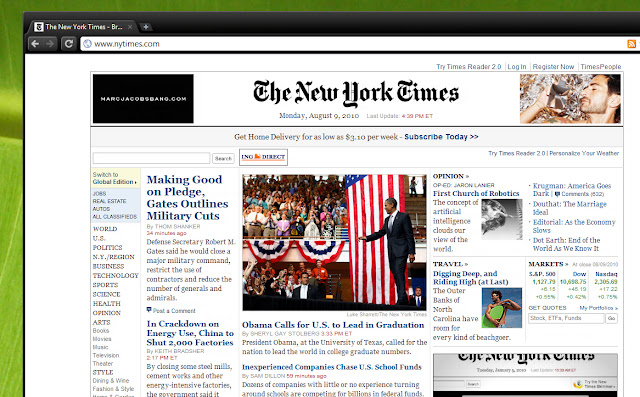Open Autos in the sidebar

pos(101,209)
